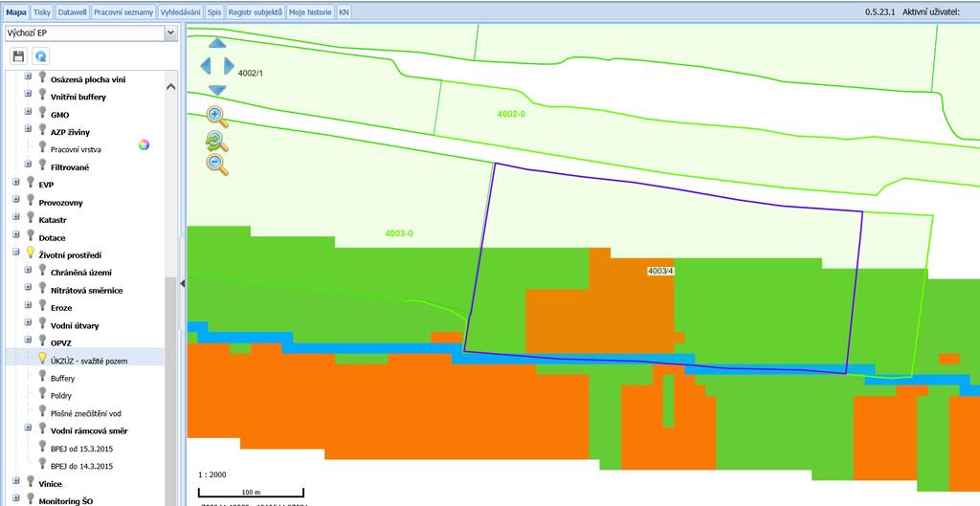Expand the OPVZ node
The height and width of the screenshot is (506, 980).
coord(28,341)
